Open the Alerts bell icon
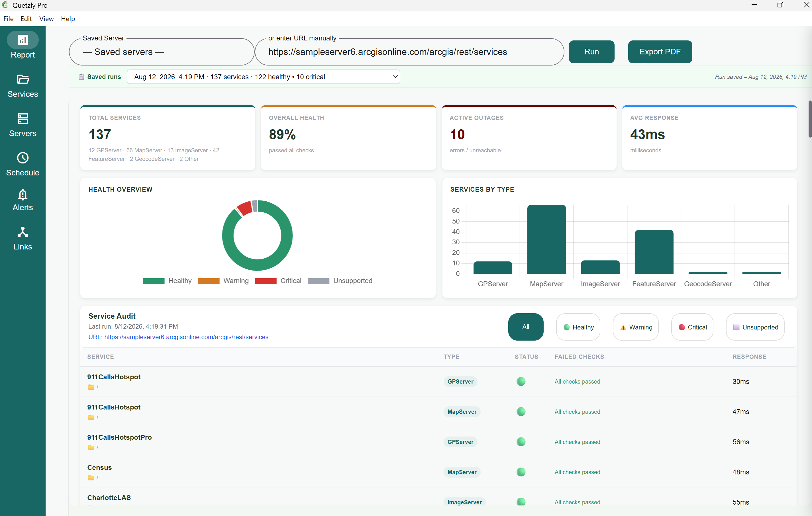Image resolution: width=812 pixels, height=516 pixels. (x=23, y=194)
